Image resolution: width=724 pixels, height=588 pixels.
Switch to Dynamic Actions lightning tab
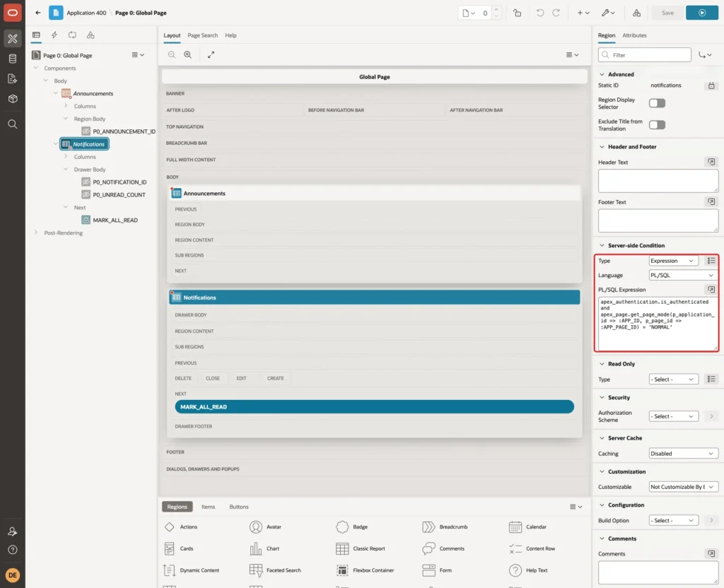(x=54, y=35)
